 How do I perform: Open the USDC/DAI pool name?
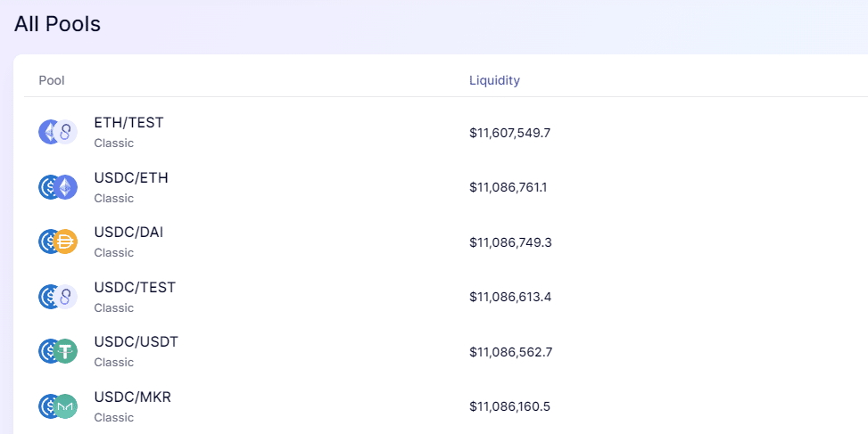(x=128, y=233)
